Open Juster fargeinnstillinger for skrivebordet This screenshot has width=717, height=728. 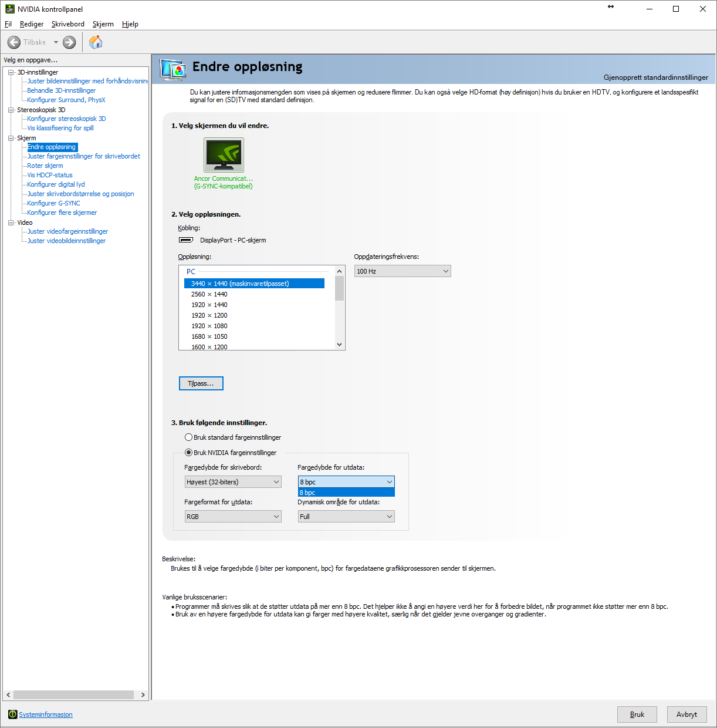[x=84, y=156]
